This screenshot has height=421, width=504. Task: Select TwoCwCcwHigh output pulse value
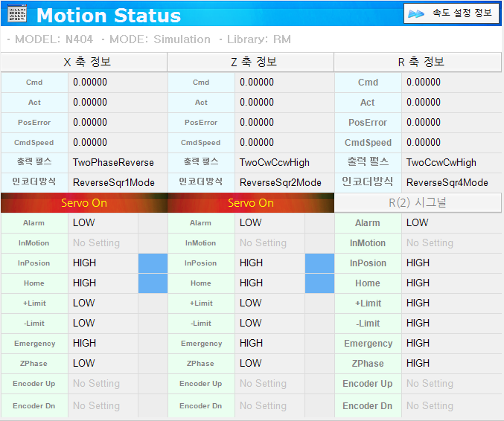(x=275, y=162)
